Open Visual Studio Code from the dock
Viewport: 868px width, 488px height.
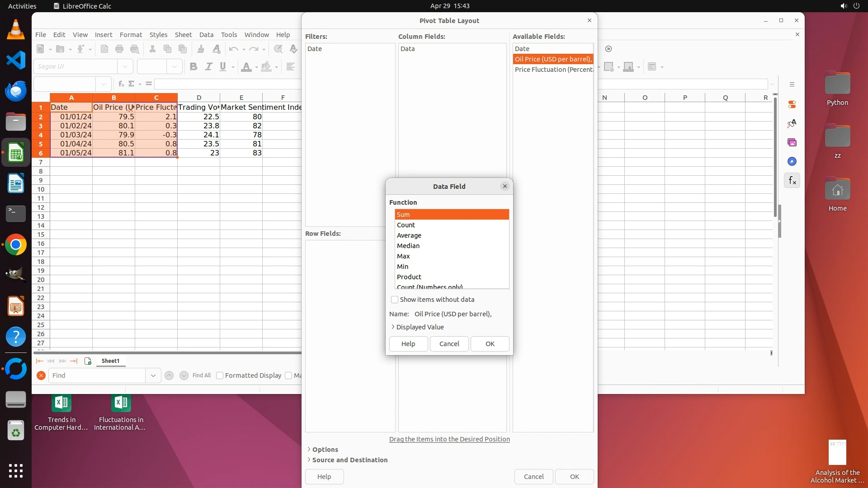click(16, 60)
